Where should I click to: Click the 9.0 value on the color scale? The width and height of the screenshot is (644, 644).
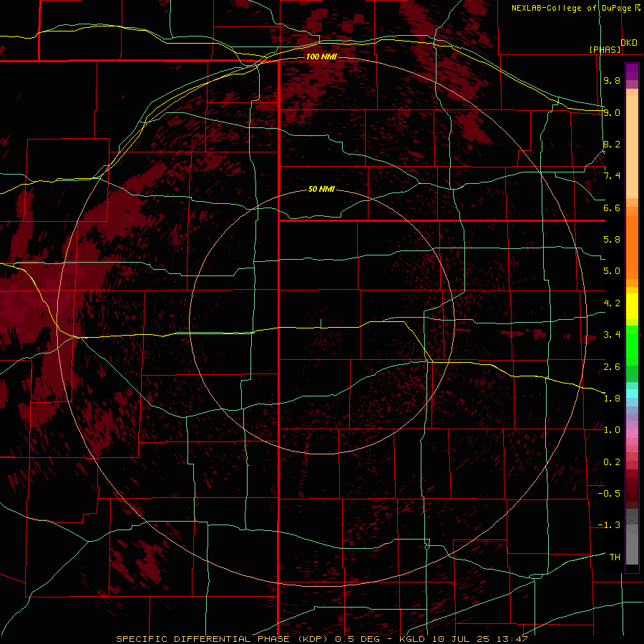[x=612, y=112]
